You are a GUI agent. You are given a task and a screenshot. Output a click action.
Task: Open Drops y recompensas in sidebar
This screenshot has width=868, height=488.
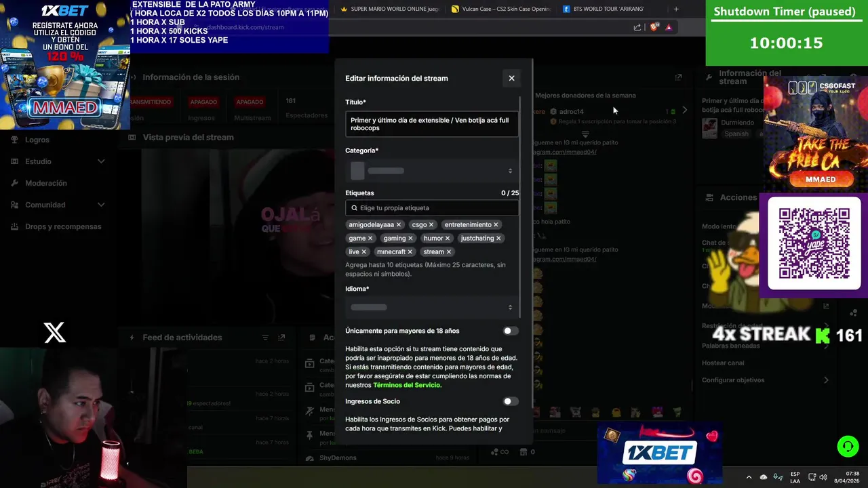pos(63,226)
